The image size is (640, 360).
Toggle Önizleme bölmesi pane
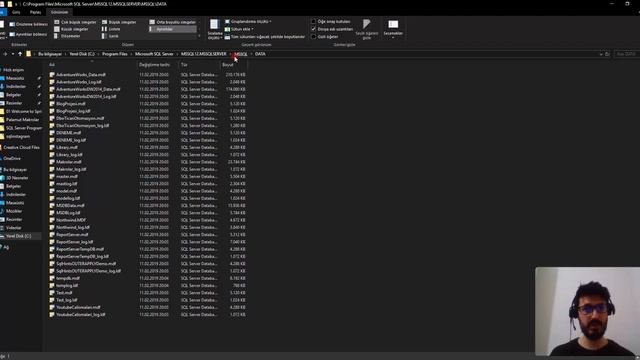point(29,24)
